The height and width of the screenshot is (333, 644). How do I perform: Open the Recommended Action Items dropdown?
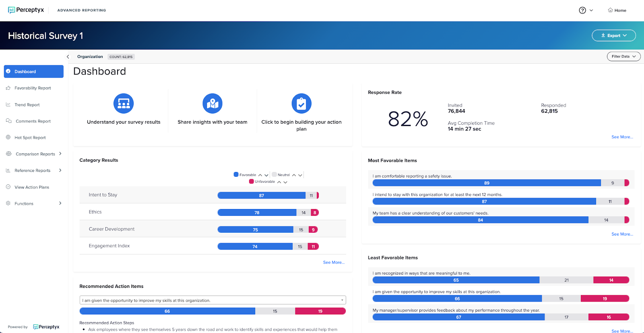click(213, 300)
